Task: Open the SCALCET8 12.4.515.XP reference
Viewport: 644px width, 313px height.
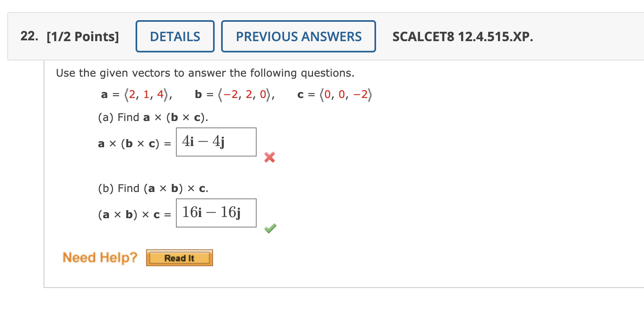Action: click(x=463, y=37)
